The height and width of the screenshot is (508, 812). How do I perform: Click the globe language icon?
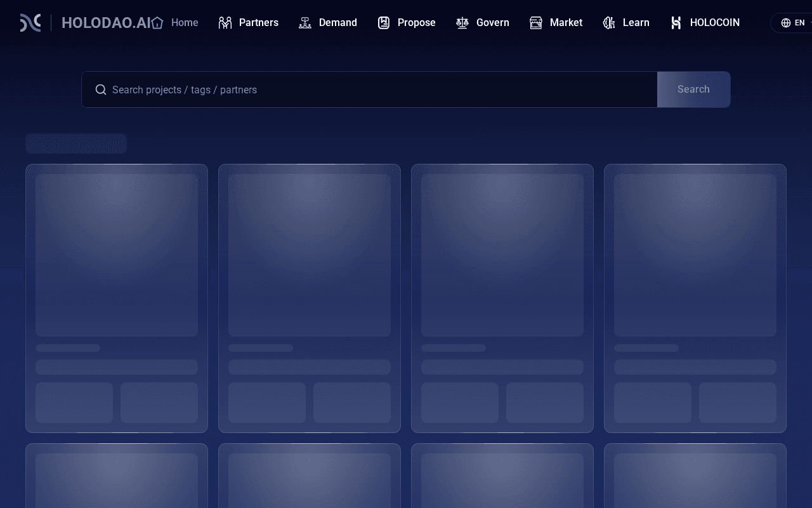tap(786, 23)
